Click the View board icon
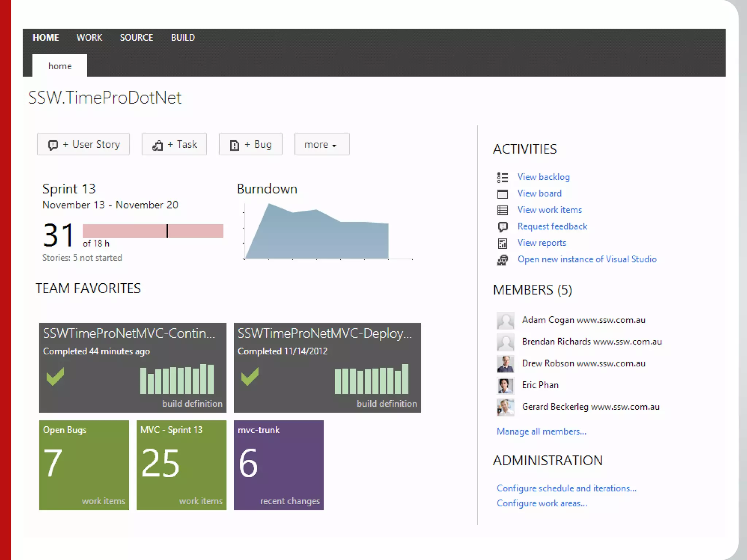Image resolution: width=747 pixels, height=560 pixels. click(502, 194)
